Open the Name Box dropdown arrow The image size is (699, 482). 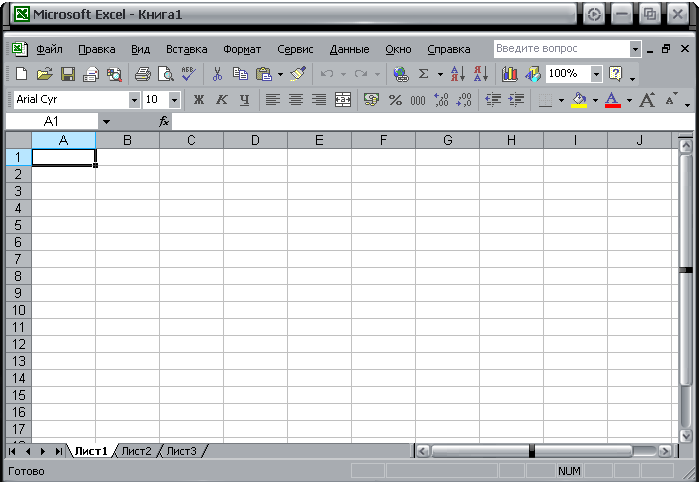click(106, 121)
